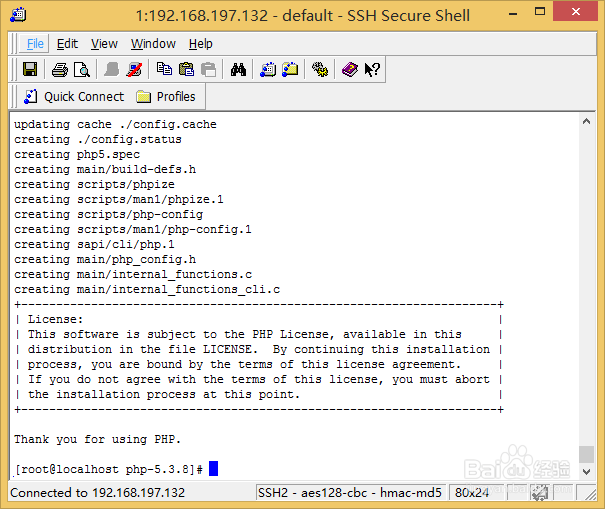Click the Disconnect icon
The width and height of the screenshot is (605, 509).
pos(134,70)
